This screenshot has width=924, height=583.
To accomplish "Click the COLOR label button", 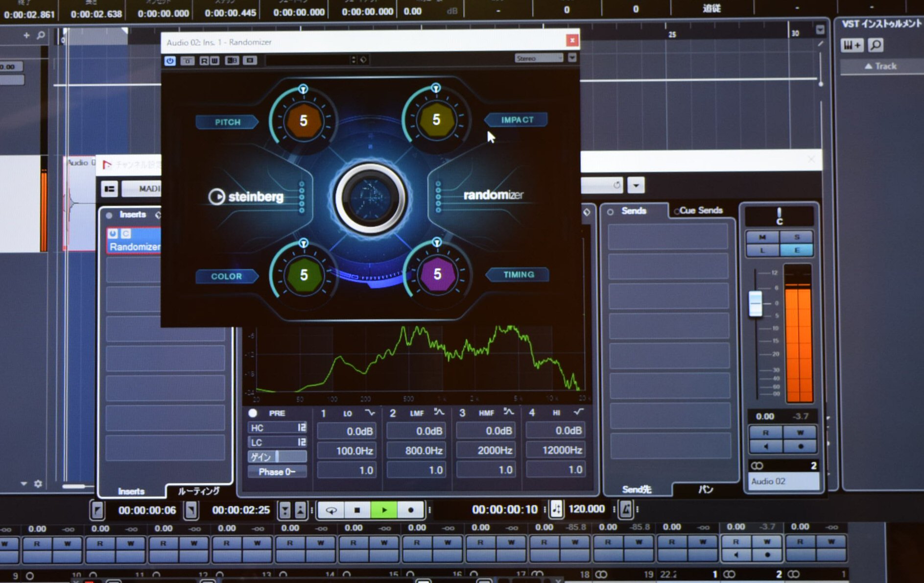I will click(x=227, y=276).
